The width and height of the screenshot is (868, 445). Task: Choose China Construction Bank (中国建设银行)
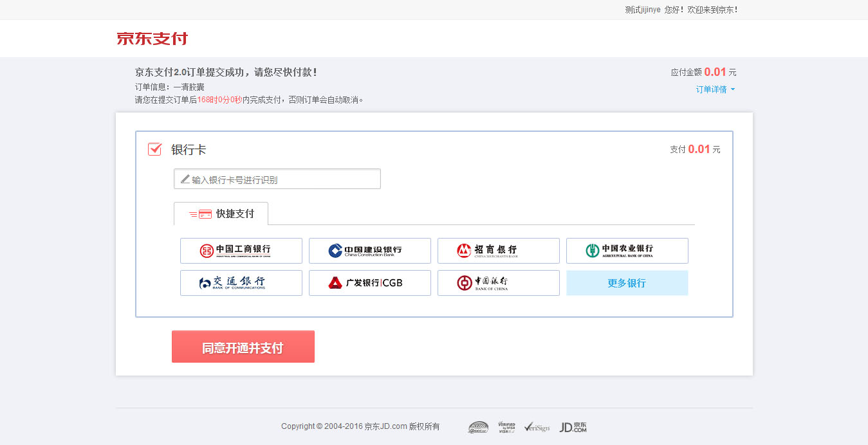pyautogui.click(x=370, y=251)
